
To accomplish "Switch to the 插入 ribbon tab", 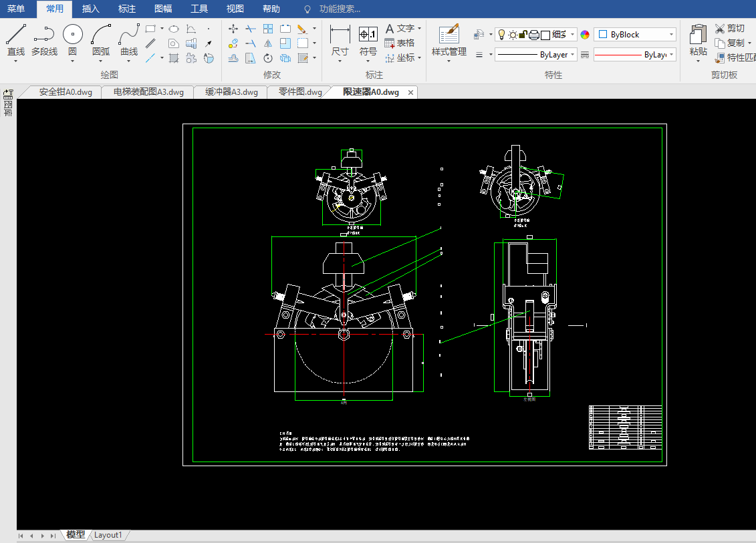I will (90, 9).
